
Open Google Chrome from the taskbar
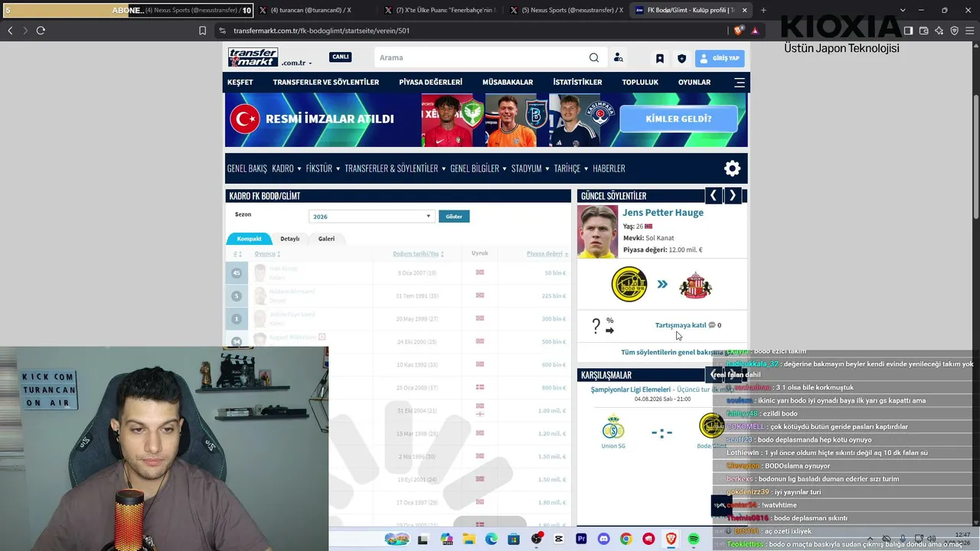pyautogui.click(x=626, y=539)
